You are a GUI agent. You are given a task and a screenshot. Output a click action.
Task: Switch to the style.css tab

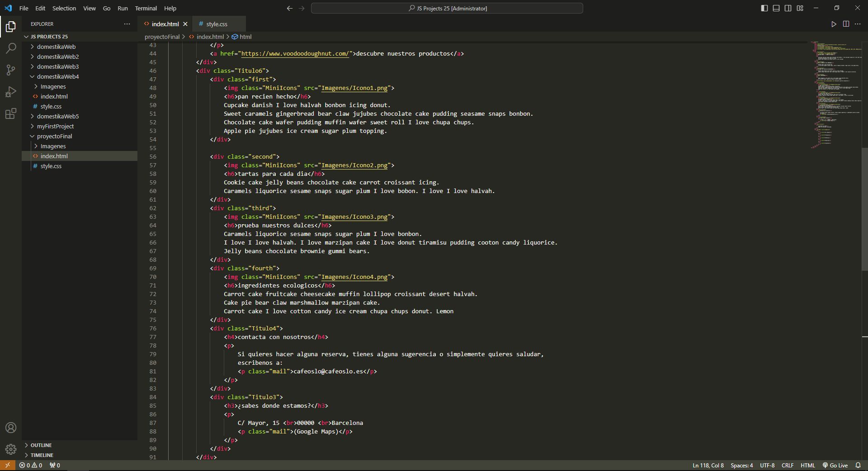click(219, 24)
